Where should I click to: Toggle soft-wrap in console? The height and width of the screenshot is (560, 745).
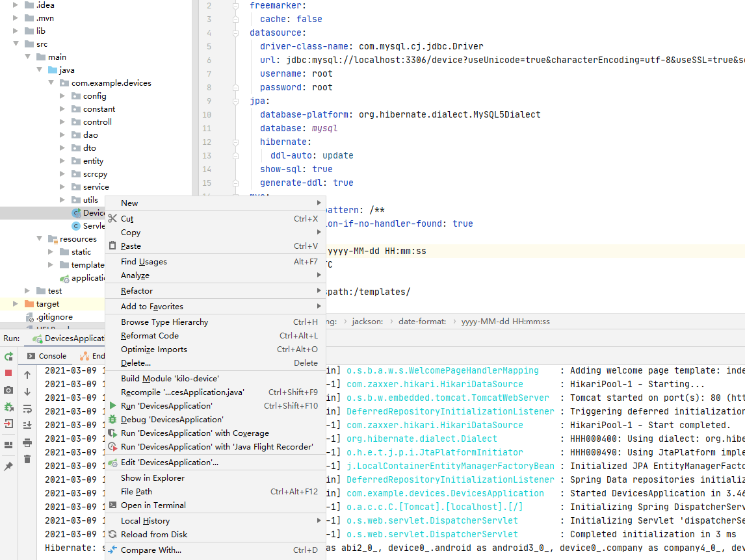point(27,409)
